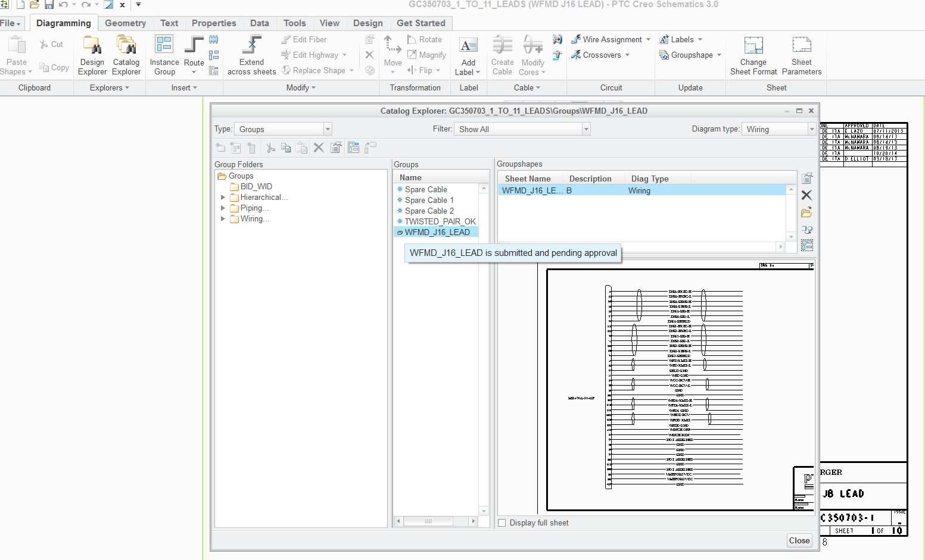Click the New document icon in quick access toolbar
Screen dimensions: 925x560
[x=20, y=5]
